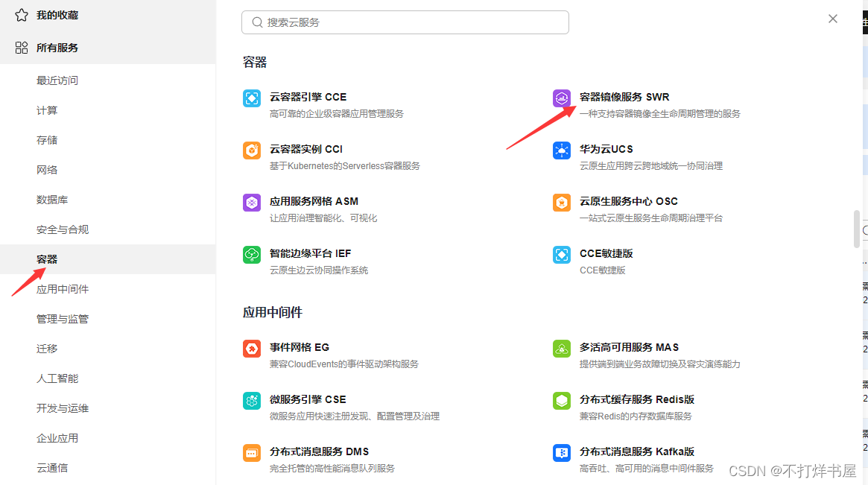Open 云原生服务中心 OSC service link
The height and width of the screenshot is (485, 868).
pos(629,201)
